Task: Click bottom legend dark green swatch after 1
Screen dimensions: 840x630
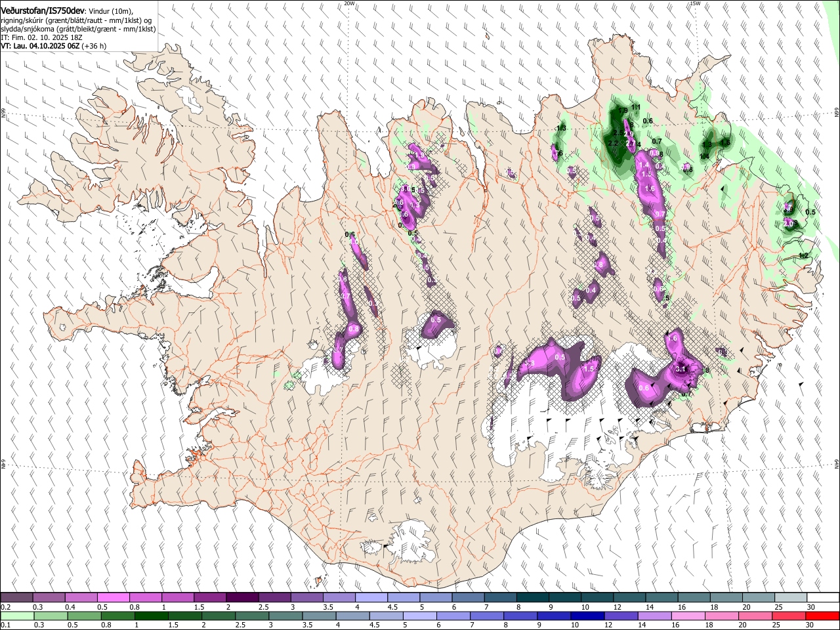Action: click(150, 616)
